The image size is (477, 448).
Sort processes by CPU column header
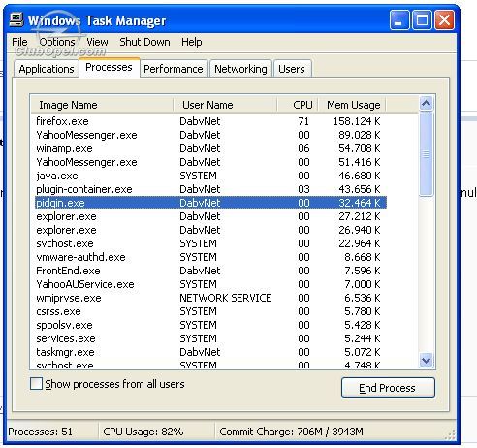298,105
